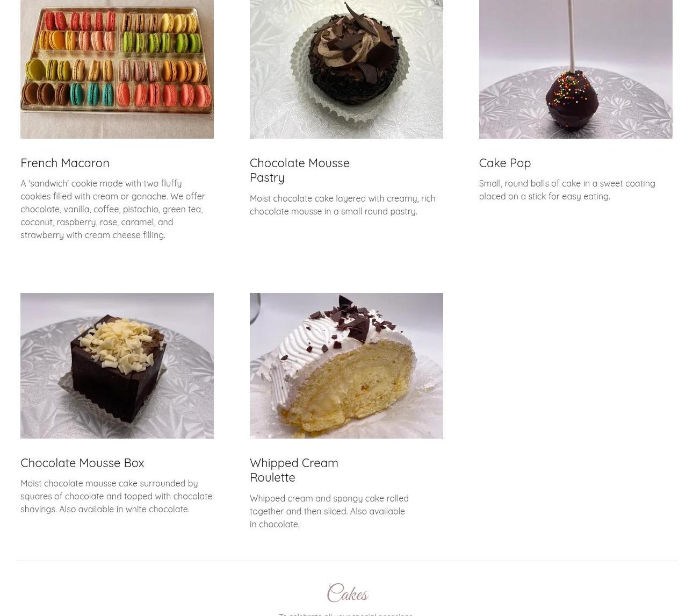This screenshot has width=693, height=616.
Task: Select the Whipped Cream Roulette heading
Action: pyautogui.click(x=294, y=470)
